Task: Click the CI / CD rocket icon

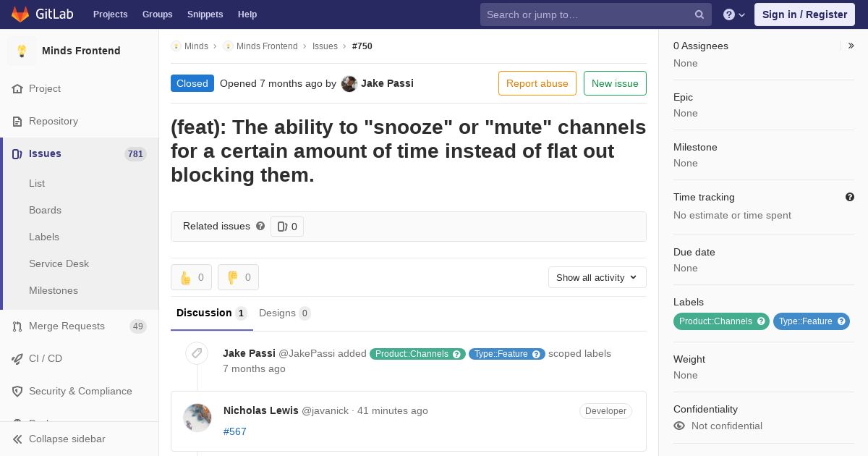Action: coord(17,358)
